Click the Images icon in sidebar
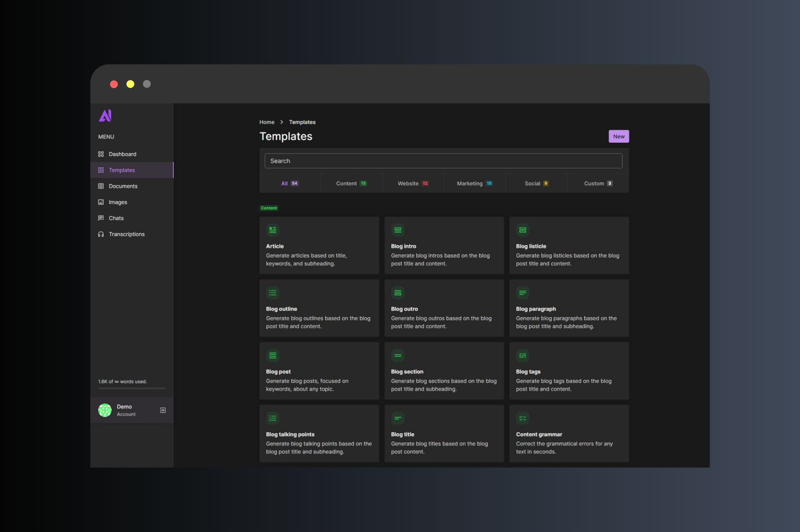The width and height of the screenshot is (800, 532). click(101, 202)
